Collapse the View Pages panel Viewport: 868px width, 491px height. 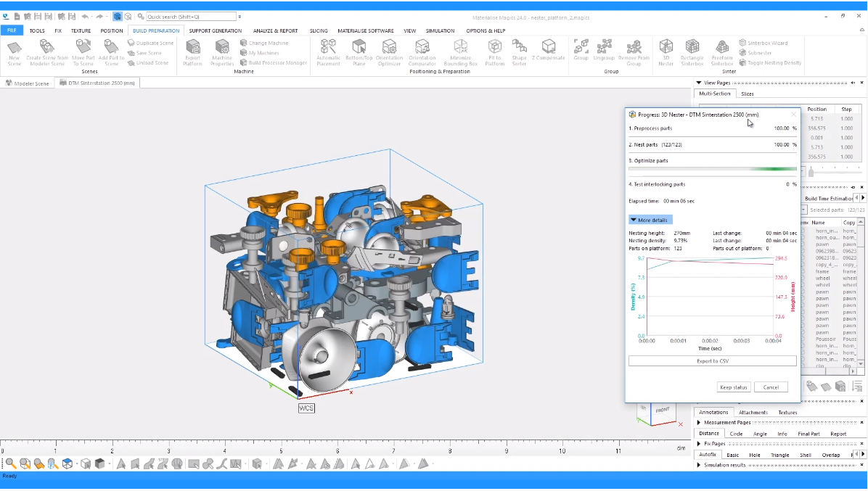click(699, 83)
